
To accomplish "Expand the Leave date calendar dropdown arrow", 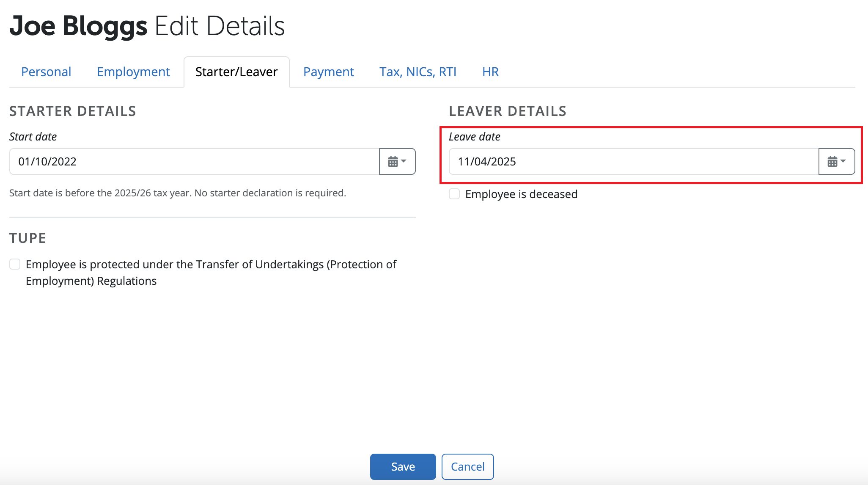I will click(844, 161).
